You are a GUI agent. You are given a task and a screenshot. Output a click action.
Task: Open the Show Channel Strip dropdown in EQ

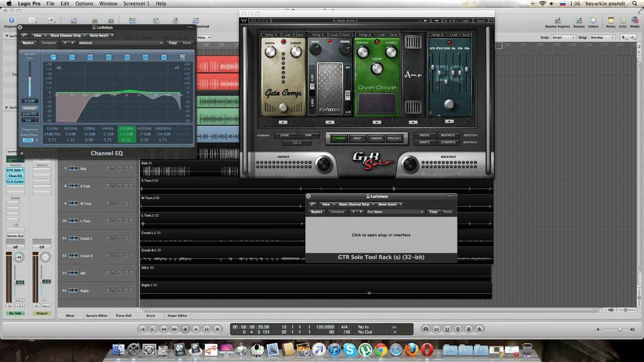click(67, 36)
